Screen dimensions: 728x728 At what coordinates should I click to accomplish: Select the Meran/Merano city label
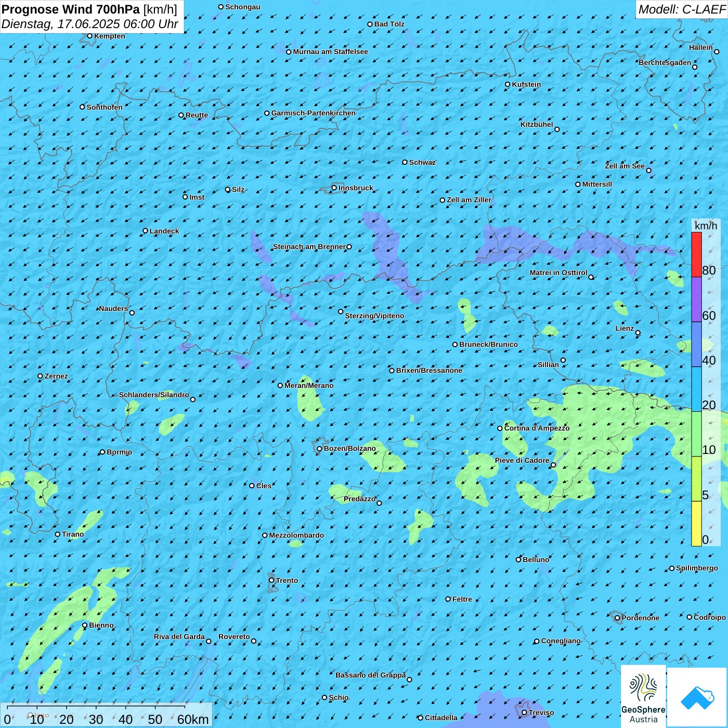pyautogui.click(x=309, y=385)
